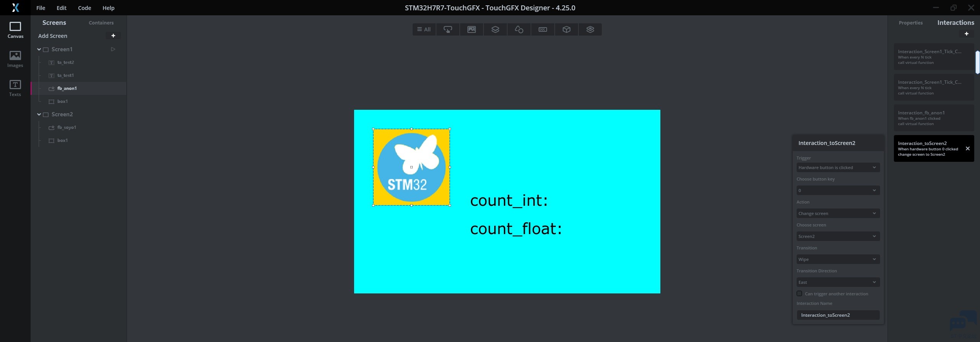Expand the Transition Direction dropdown
This screenshot has width=980, height=342.
pos(838,282)
